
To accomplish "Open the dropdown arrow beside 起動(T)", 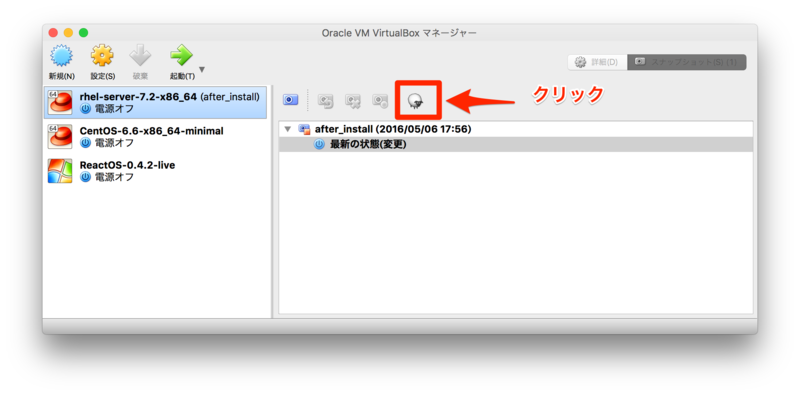I will tap(202, 69).
